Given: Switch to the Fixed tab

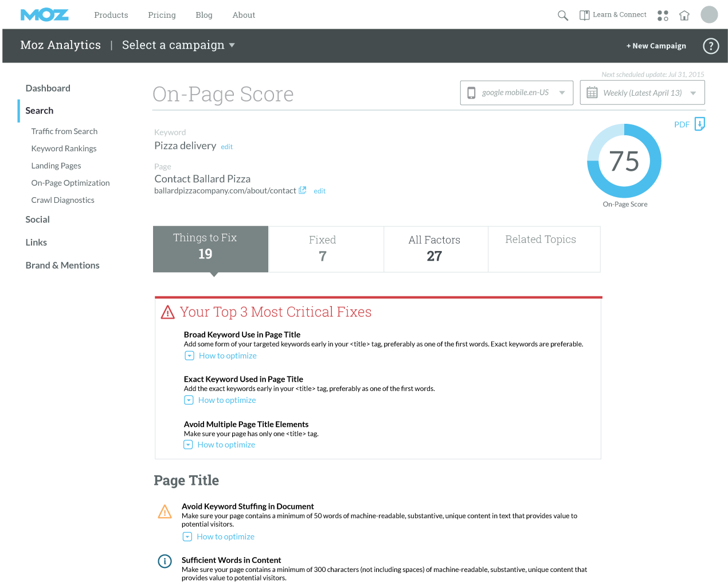Looking at the screenshot, I should click(x=326, y=249).
